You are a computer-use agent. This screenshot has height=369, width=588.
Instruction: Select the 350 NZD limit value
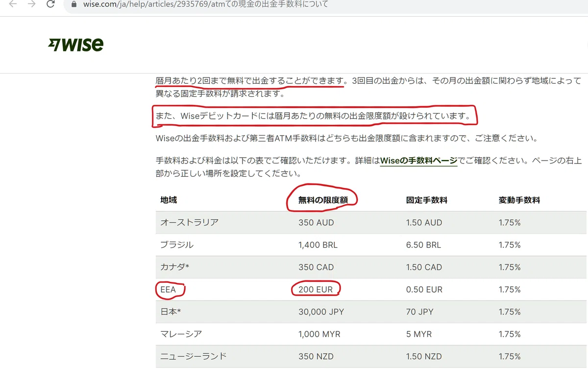pyautogui.click(x=316, y=356)
